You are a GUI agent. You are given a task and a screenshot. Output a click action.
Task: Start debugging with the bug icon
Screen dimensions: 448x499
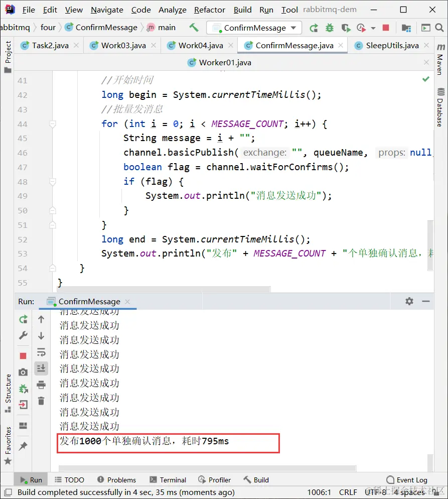pos(330,28)
